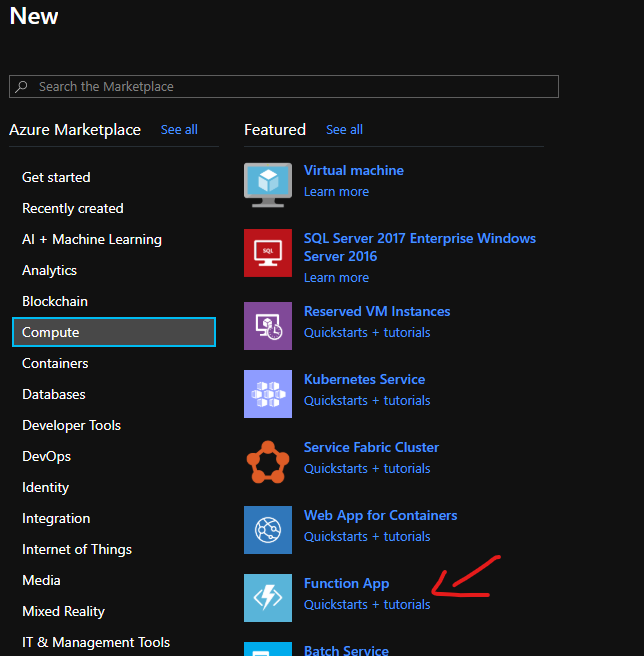The height and width of the screenshot is (656, 644).
Task: Click the Virtual machine monitor icon
Action: click(268, 184)
